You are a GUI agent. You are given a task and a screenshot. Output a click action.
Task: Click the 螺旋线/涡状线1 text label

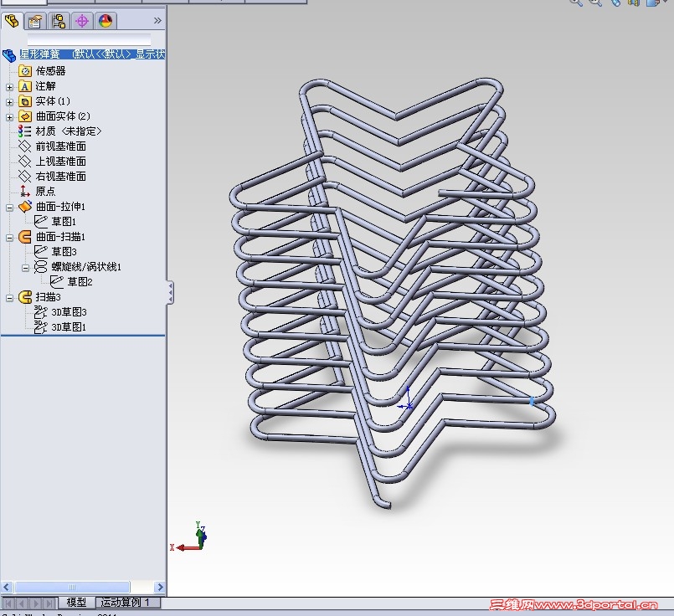point(86,267)
